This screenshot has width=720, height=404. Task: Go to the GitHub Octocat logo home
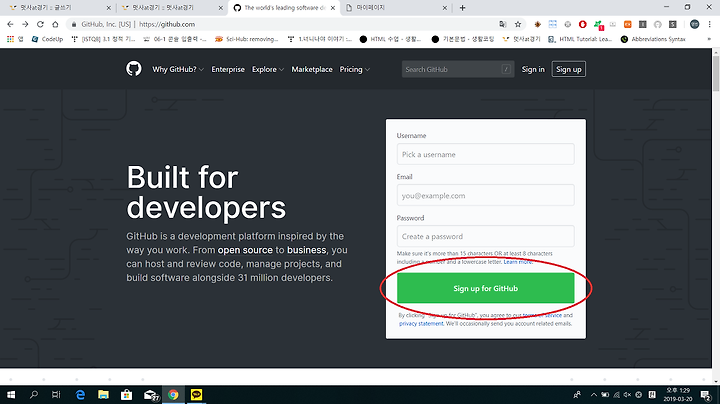click(x=134, y=69)
